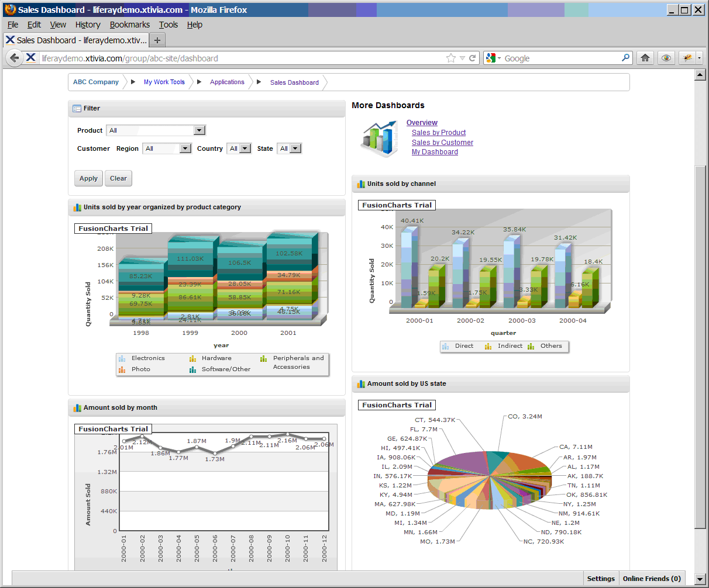The width and height of the screenshot is (709, 588).
Task: Click the Firefox home icon
Action: [645, 58]
